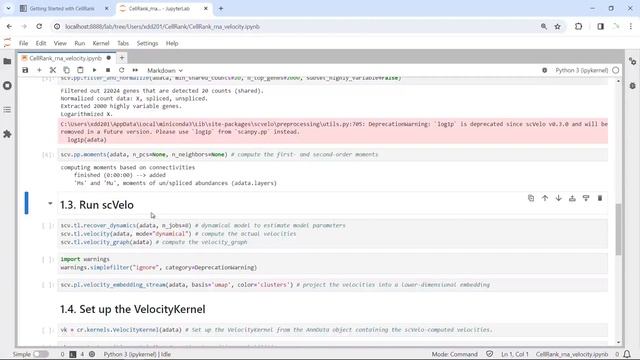Interrupt the kernel with stop icon

108,70
